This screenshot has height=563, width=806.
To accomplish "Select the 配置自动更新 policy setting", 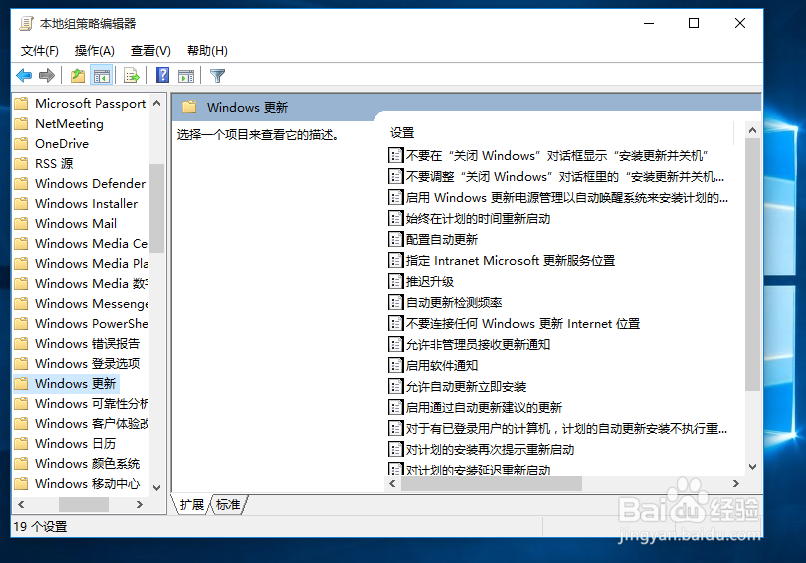I will 442,240.
